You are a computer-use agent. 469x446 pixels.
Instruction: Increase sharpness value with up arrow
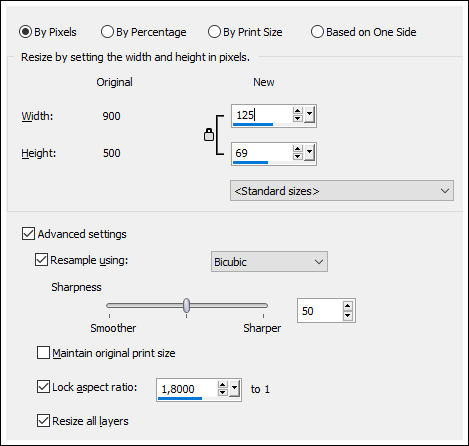click(348, 306)
